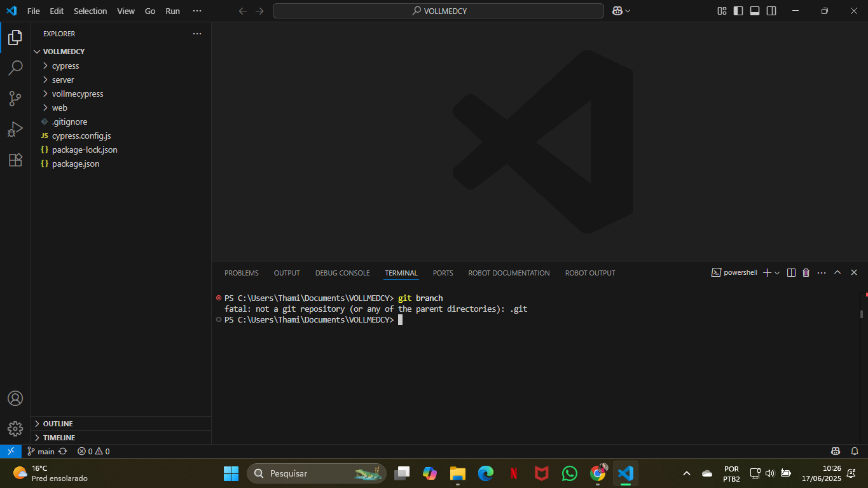Split the terminal
The width and height of the screenshot is (868, 488).
(791, 272)
